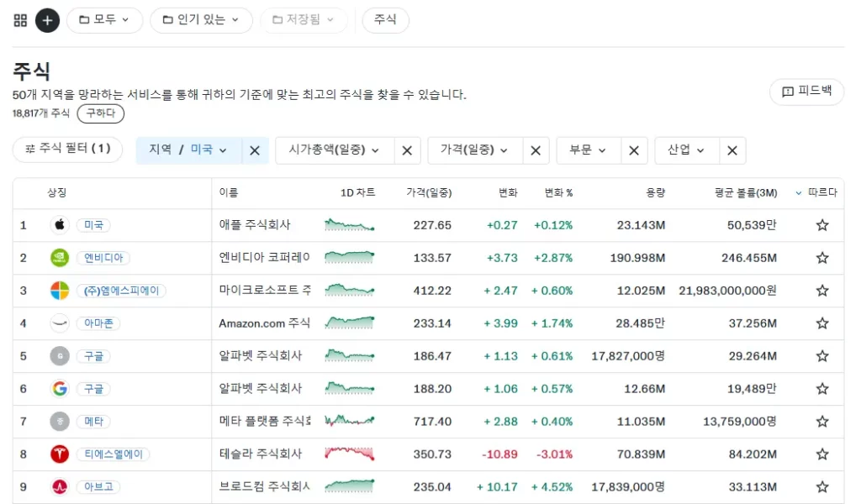Remove the 부문 filter
The height and width of the screenshot is (504, 861).
point(634,150)
